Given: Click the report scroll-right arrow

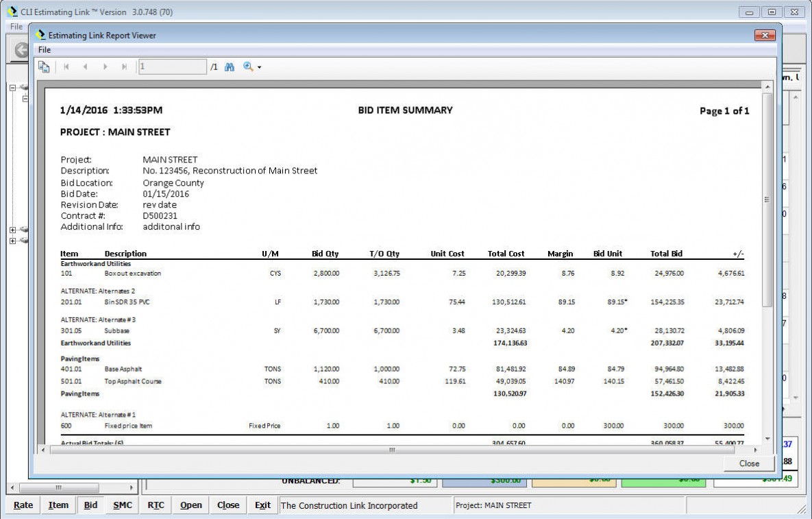Looking at the screenshot, I should click(756, 450).
